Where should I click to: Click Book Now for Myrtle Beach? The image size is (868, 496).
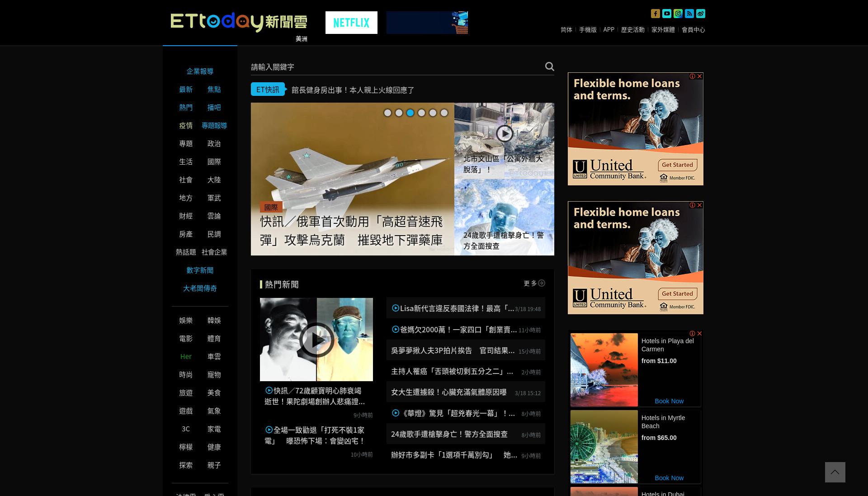(669, 478)
